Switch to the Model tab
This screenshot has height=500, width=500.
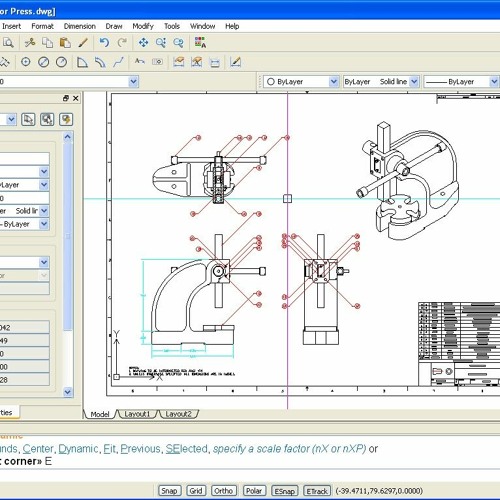100,414
